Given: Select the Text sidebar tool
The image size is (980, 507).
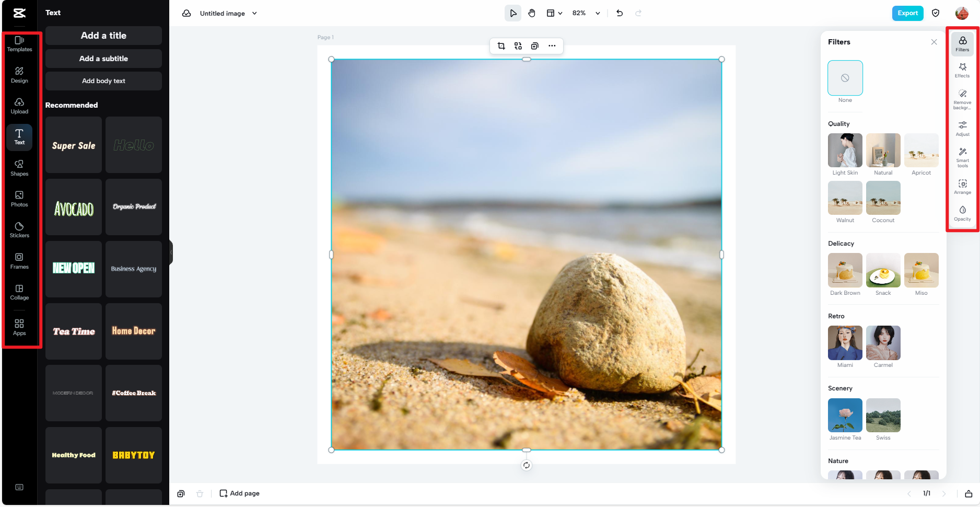Looking at the screenshot, I should tap(19, 137).
